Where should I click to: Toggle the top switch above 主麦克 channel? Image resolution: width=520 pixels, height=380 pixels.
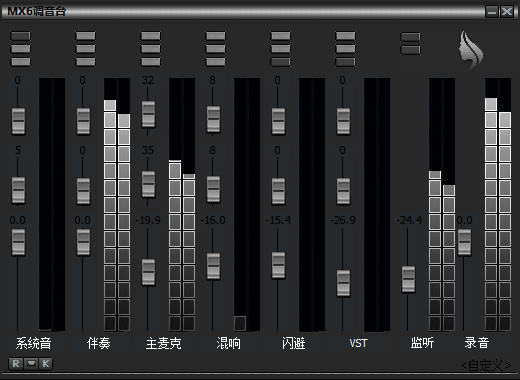point(150,36)
